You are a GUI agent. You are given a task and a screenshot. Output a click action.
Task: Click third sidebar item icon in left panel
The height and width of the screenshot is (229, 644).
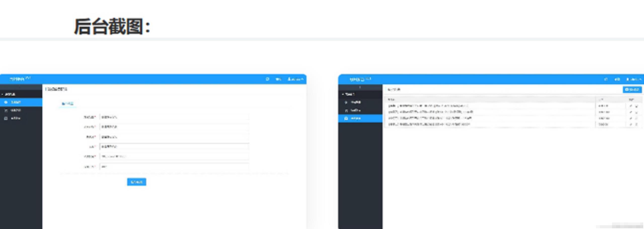[x=6, y=118]
